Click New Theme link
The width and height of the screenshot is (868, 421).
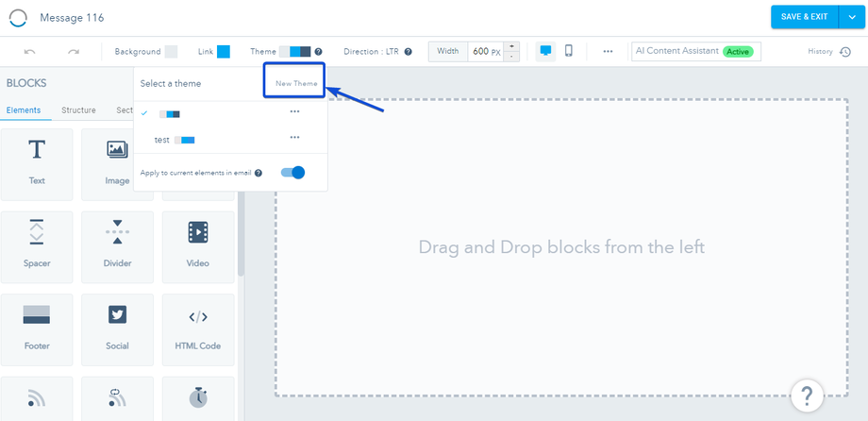pos(296,84)
